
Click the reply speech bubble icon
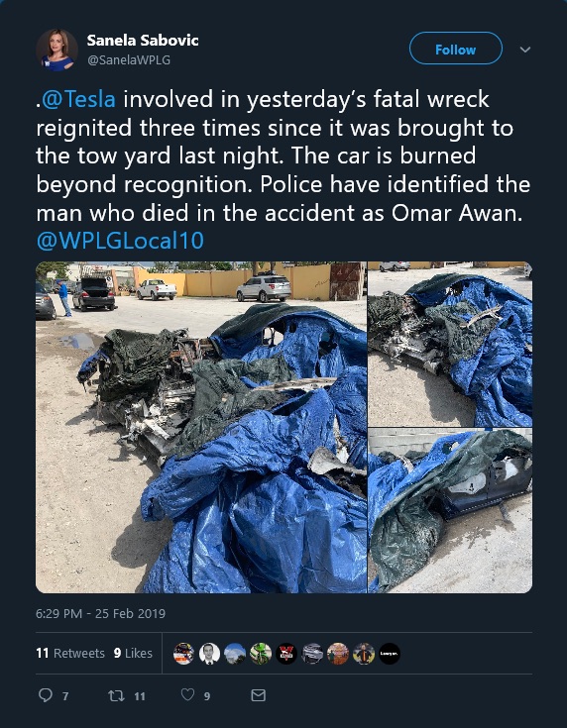point(46,695)
